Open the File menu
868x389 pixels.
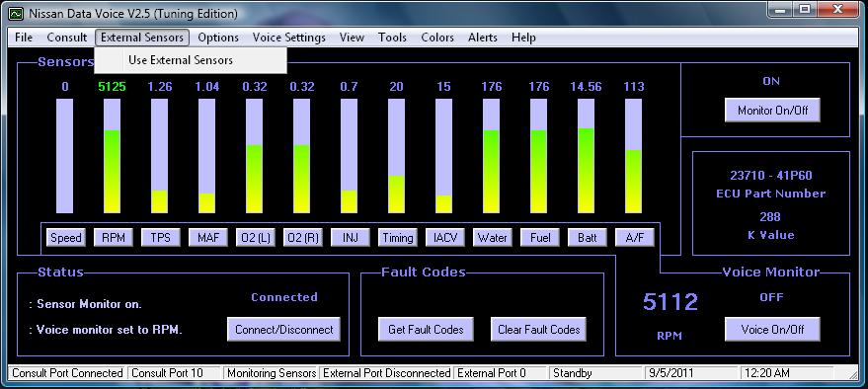[24, 38]
